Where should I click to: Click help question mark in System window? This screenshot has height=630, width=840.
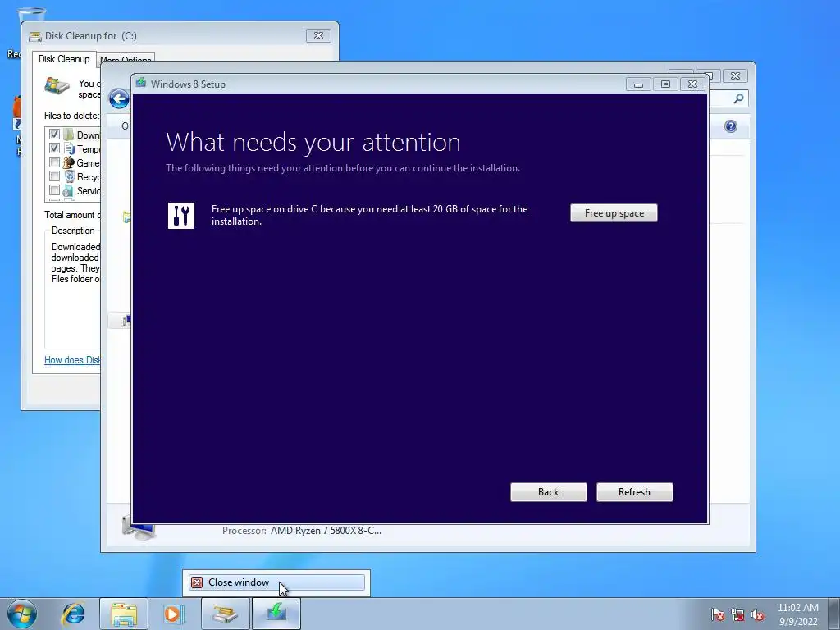click(x=731, y=126)
